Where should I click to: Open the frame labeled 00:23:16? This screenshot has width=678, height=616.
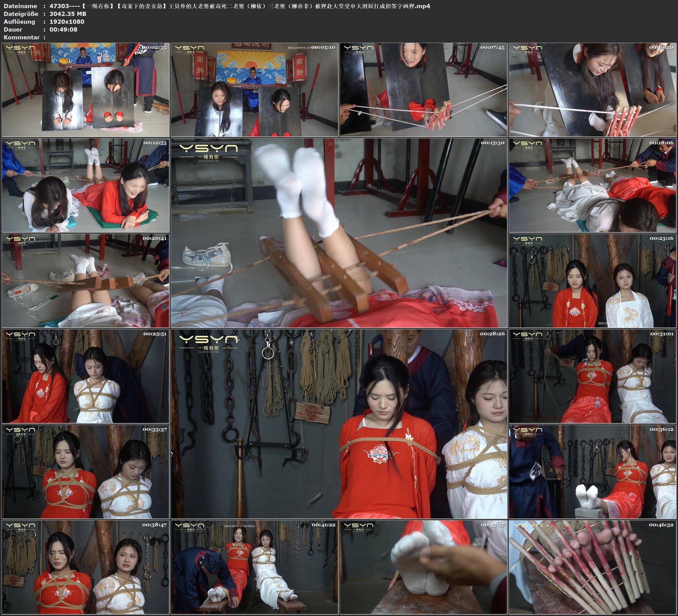click(x=592, y=280)
